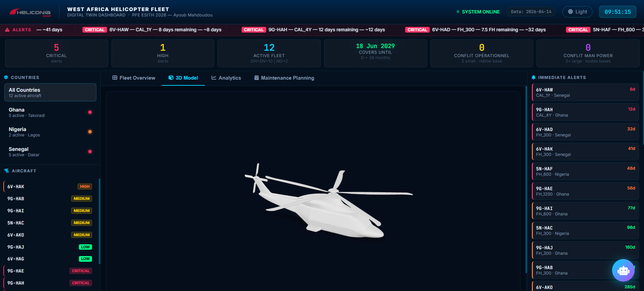The image size is (644, 291).
Task: Select aircraft 6V-AKO in aircraft list
Action: tap(49, 235)
